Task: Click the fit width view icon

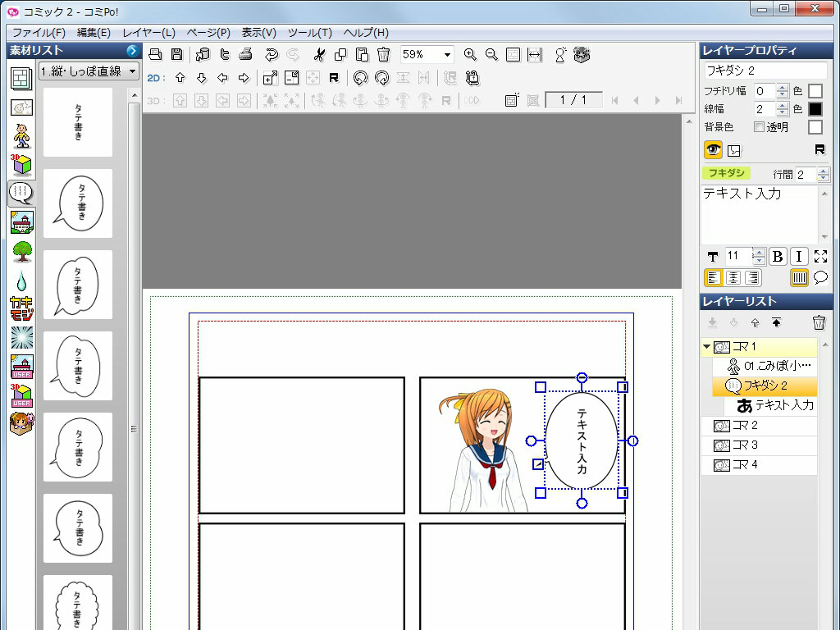Action: (x=535, y=55)
